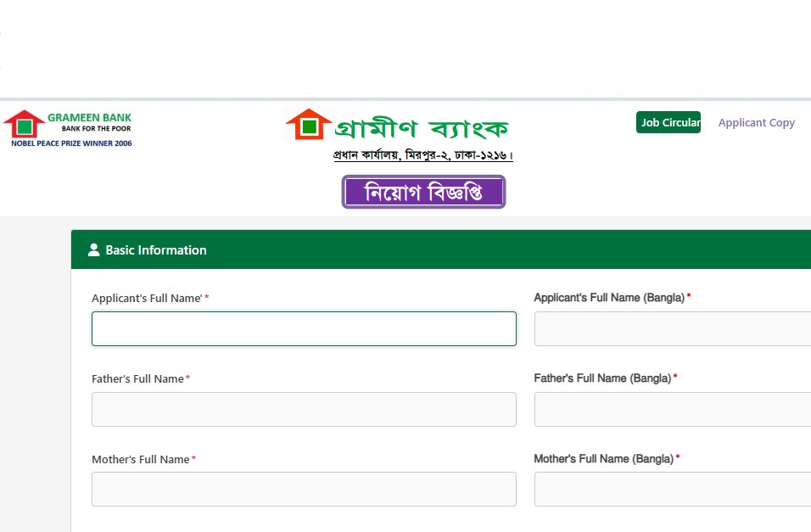Focus the Applicant's Full Name (Bangla) input field
The height and width of the screenshot is (532, 811).
coord(672,329)
